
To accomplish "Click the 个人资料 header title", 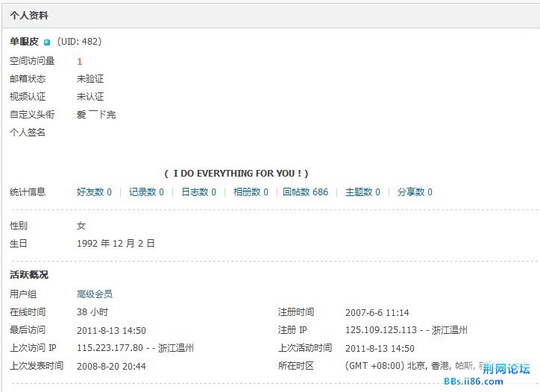I will coord(29,16).
